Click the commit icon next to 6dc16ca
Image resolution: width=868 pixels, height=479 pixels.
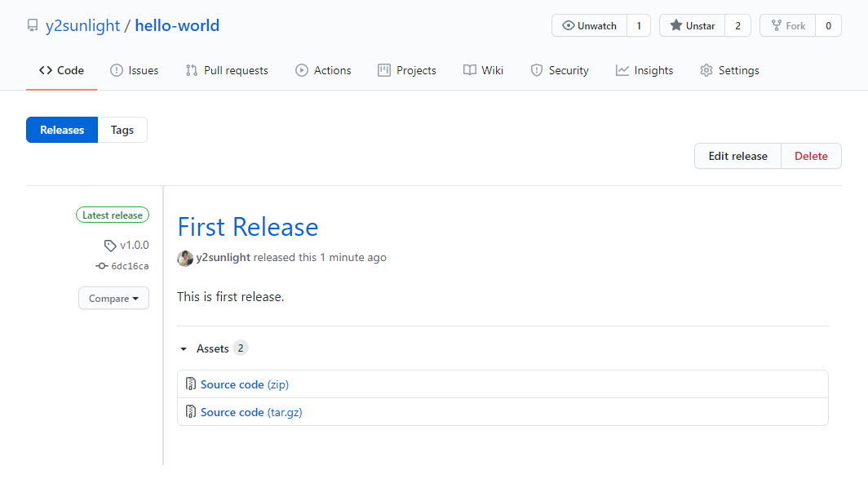(102, 266)
